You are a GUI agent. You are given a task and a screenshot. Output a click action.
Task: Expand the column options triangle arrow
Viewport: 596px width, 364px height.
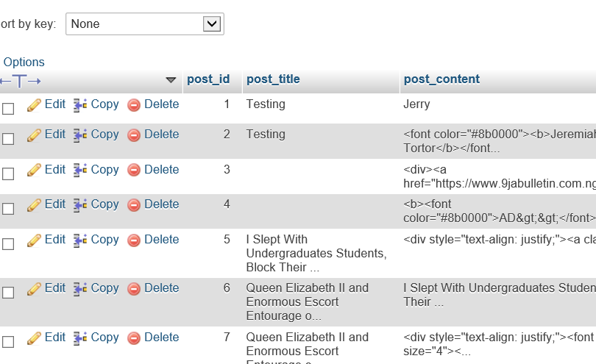171,80
